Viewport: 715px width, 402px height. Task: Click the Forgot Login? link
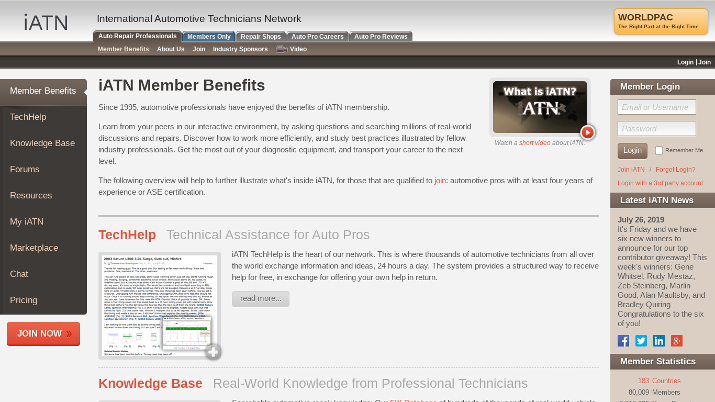(x=675, y=170)
